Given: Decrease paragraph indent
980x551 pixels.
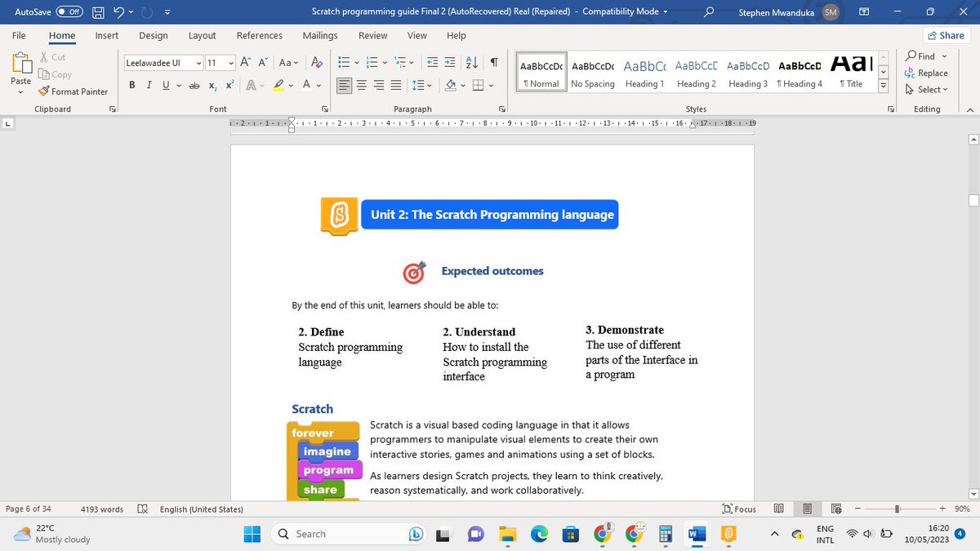Looking at the screenshot, I should pos(431,63).
